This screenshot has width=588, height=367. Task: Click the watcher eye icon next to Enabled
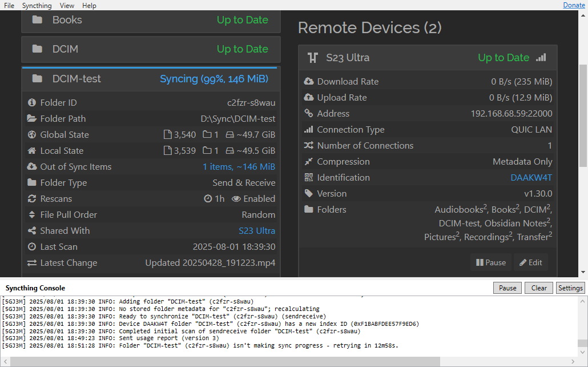pyautogui.click(x=236, y=199)
